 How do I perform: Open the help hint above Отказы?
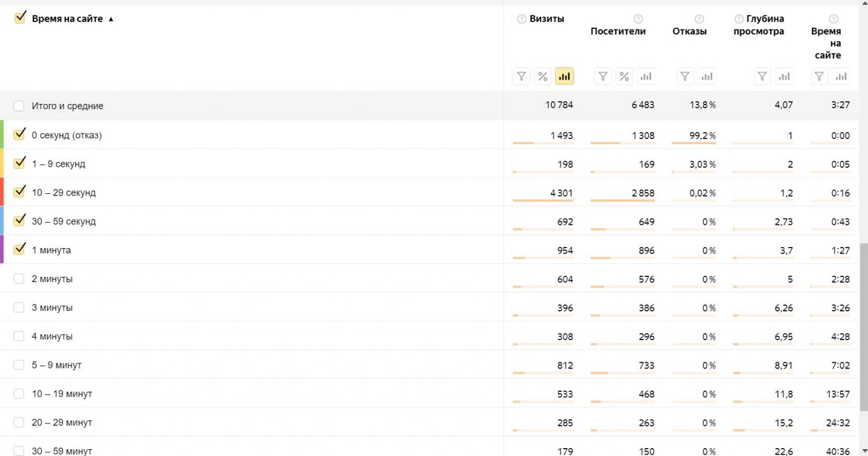[x=699, y=19]
